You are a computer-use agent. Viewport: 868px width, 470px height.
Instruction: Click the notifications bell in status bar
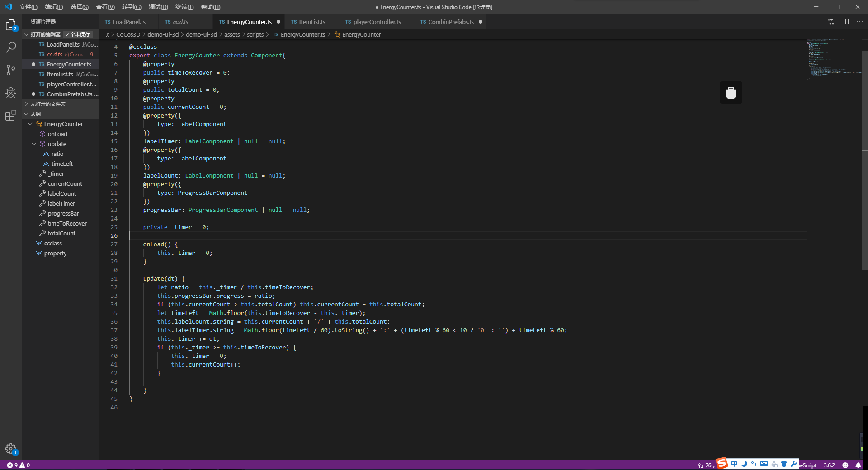point(858,465)
